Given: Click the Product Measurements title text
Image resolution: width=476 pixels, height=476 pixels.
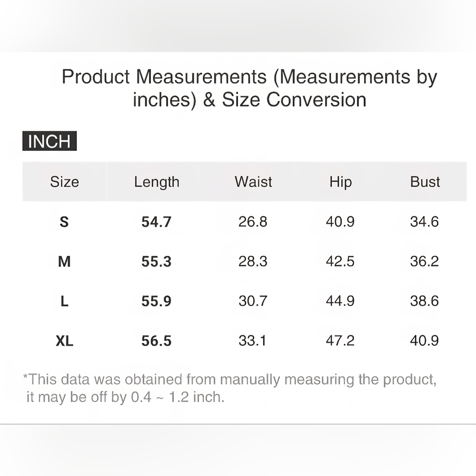Looking at the screenshot, I should click(249, 88).
